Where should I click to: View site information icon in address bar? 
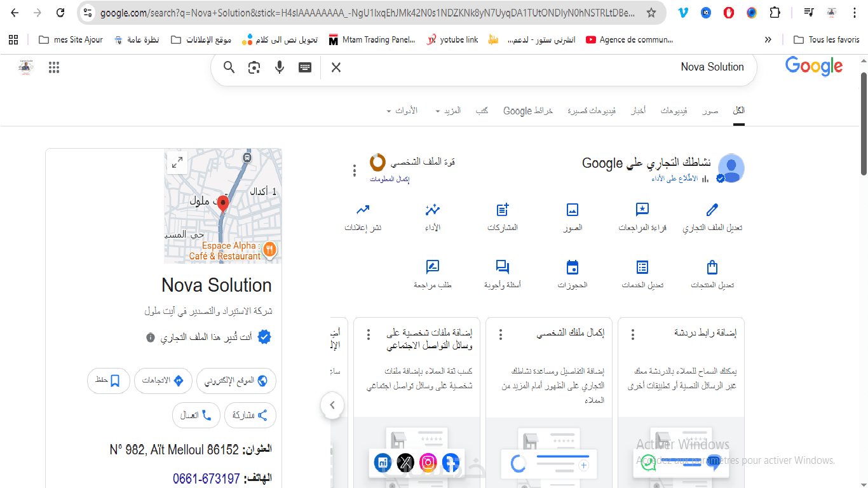click(88, 13)
